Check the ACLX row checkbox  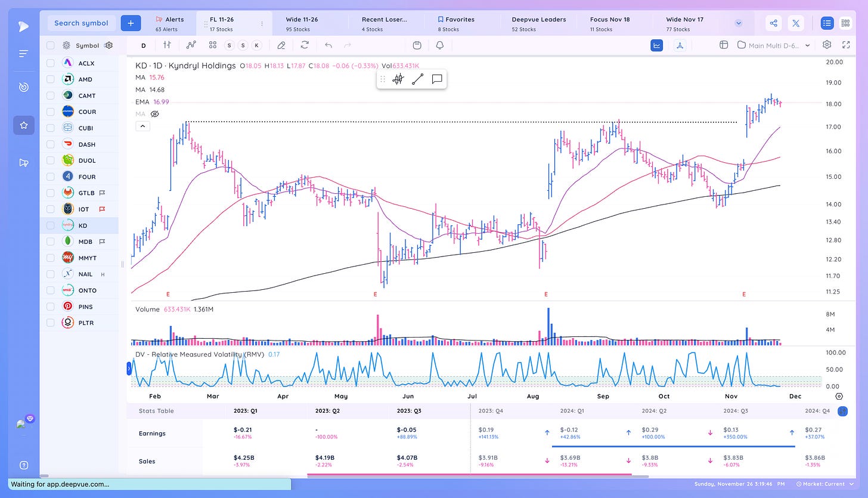[50, 63]
